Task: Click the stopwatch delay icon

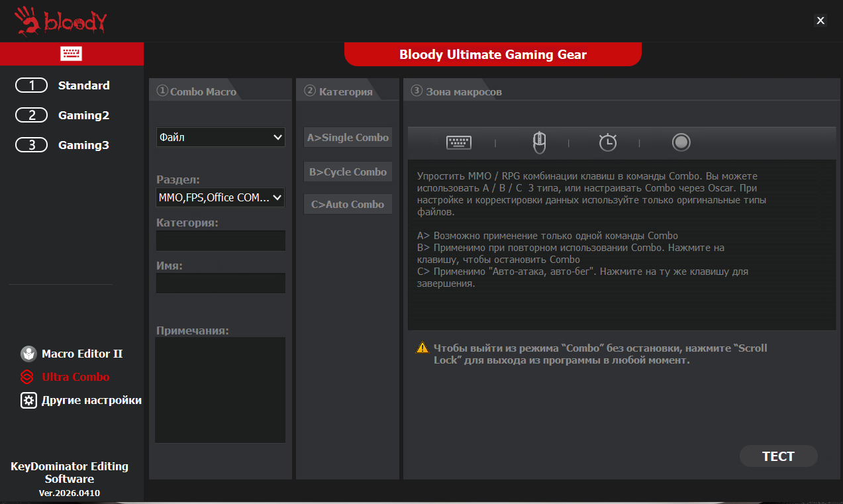Action: tap(607, 142)
